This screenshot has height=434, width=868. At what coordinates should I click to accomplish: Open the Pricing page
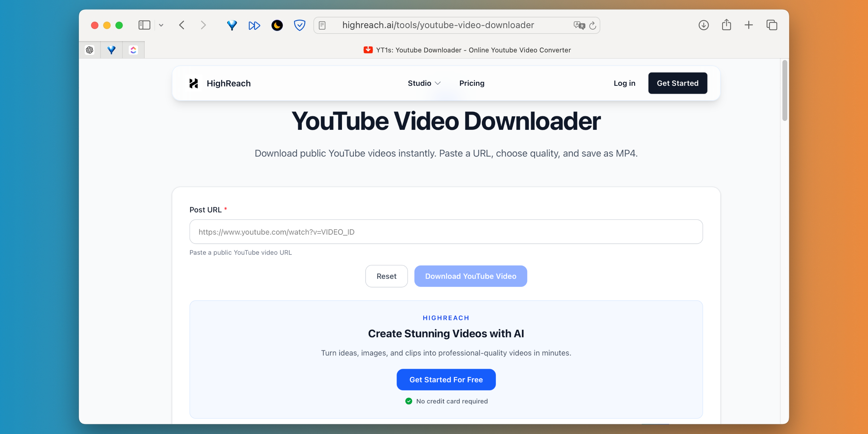click(471, 83)
